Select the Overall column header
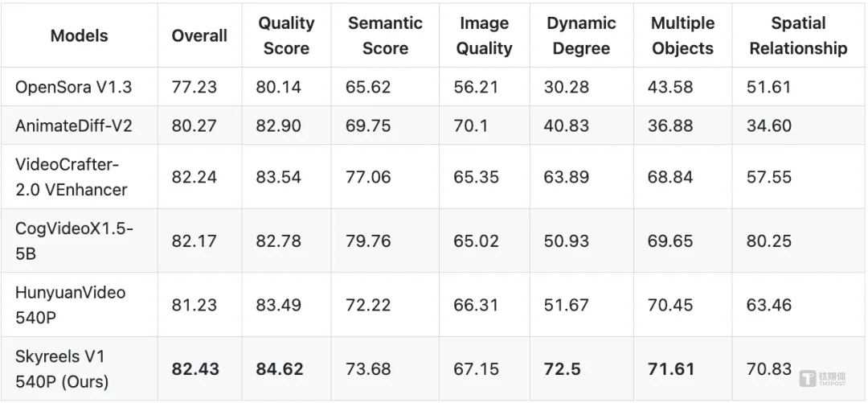The height and width of the screenshot is (403, 868). pyautogui.click(x=199, y=35)
